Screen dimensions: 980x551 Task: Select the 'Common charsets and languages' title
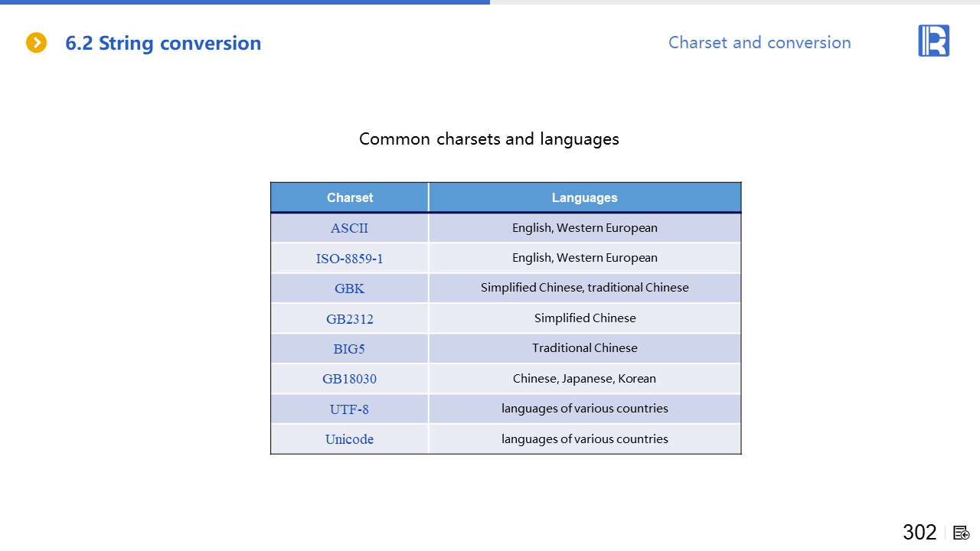click(488, 139)
